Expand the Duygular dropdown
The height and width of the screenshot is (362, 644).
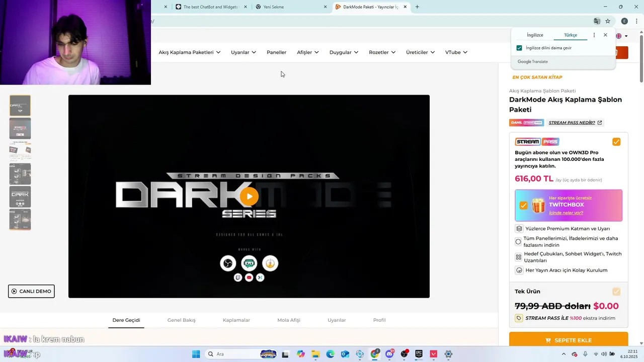pyautogui.click(x=344, y=52)
